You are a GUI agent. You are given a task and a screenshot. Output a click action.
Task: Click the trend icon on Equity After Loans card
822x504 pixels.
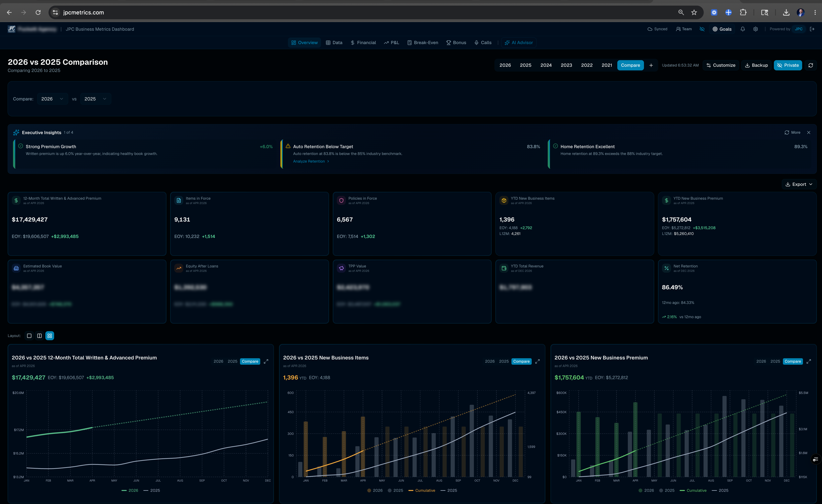179,268
